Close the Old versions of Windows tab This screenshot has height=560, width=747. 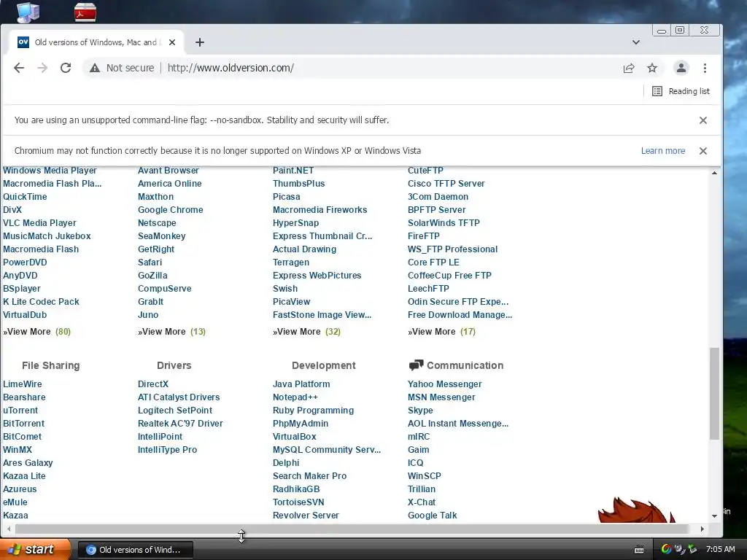(172, 42)
